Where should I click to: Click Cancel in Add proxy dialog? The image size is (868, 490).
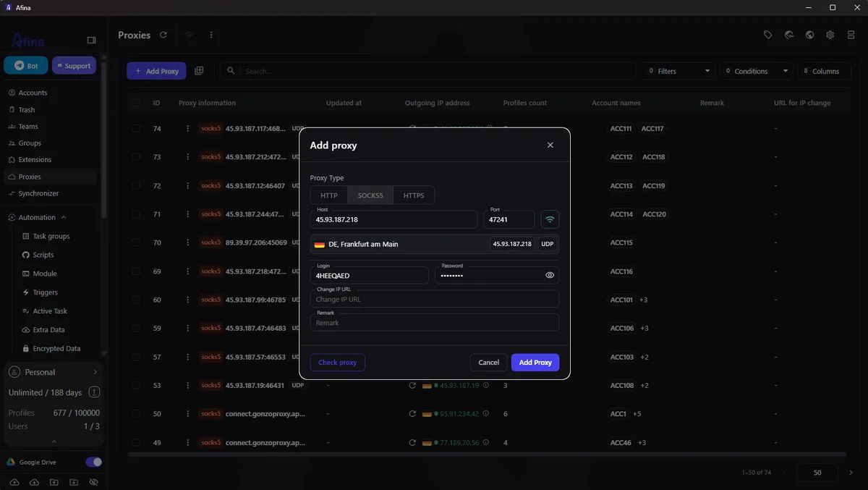pyautogui.click(x=489, y=362)
